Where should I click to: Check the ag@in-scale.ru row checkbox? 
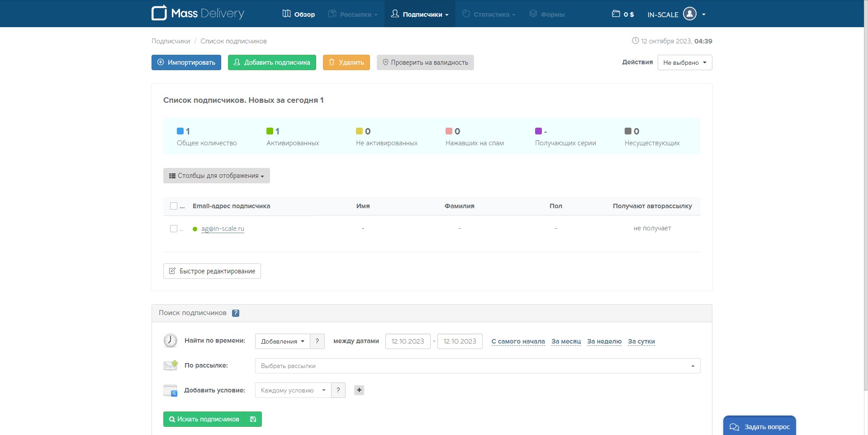coord(174,229)
